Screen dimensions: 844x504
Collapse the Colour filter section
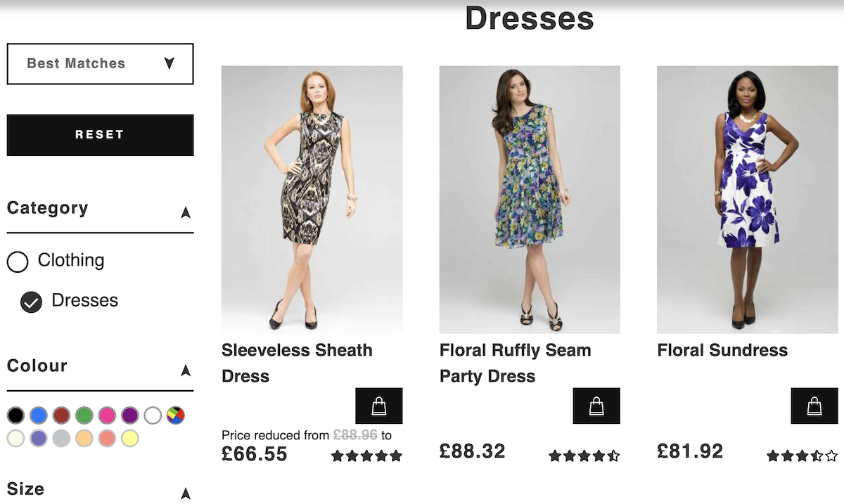coord(186,370)
